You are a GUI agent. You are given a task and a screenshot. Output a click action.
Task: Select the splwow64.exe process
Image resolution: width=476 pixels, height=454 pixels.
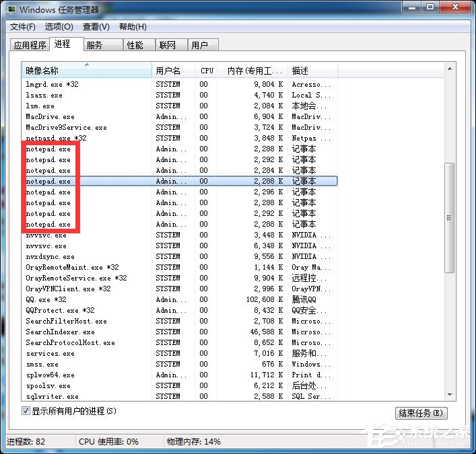(180, 375)
